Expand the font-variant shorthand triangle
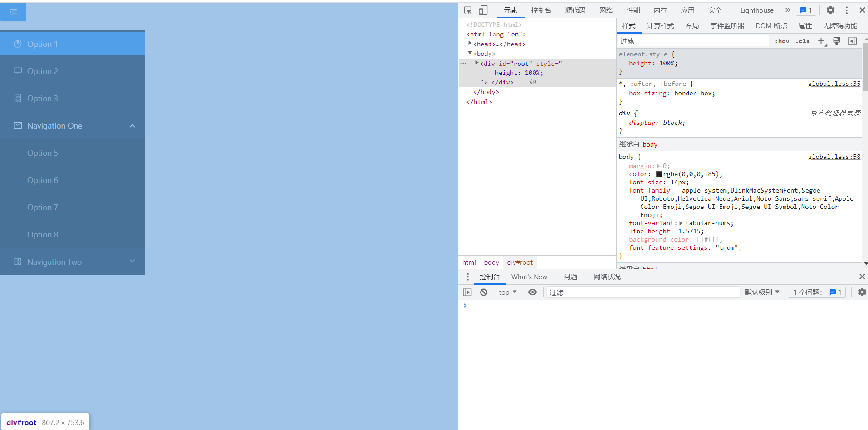 [x=681, y=223]
